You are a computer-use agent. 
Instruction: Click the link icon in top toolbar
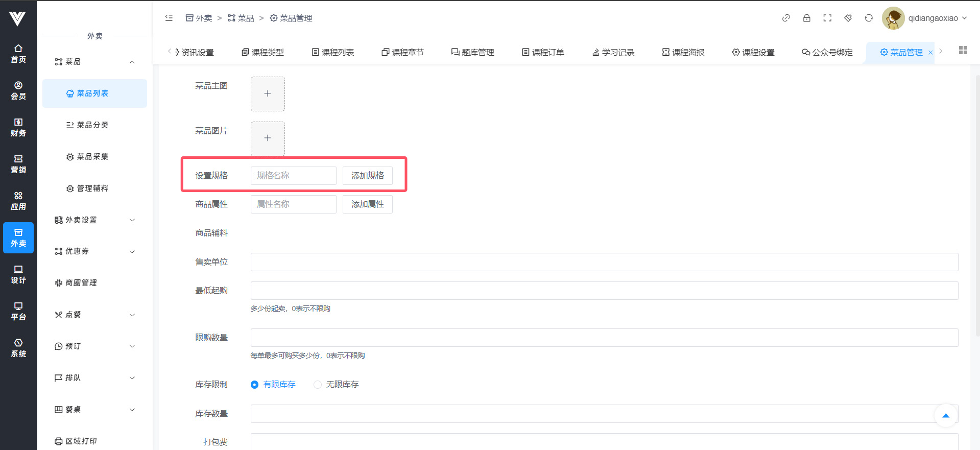pos(786,18)
